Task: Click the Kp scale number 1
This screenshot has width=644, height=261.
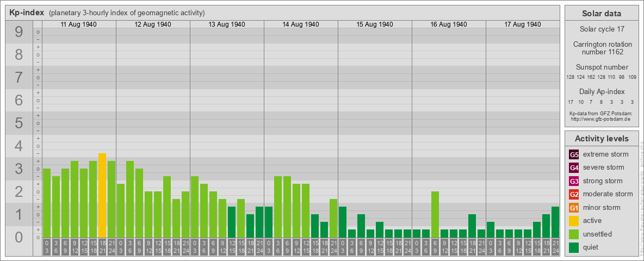Action: (x=19, y=214)
